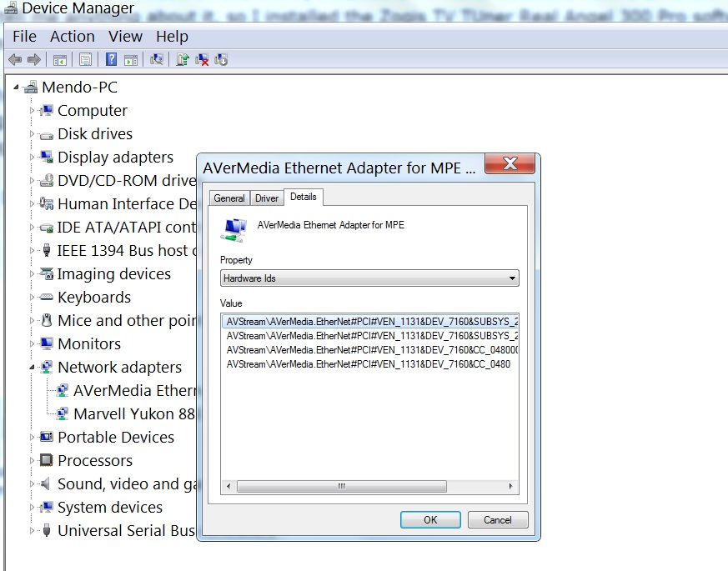Open Properties from the toolbar icon
The width and height of the screenshot is (728, 571).
[x=85, y=59]
